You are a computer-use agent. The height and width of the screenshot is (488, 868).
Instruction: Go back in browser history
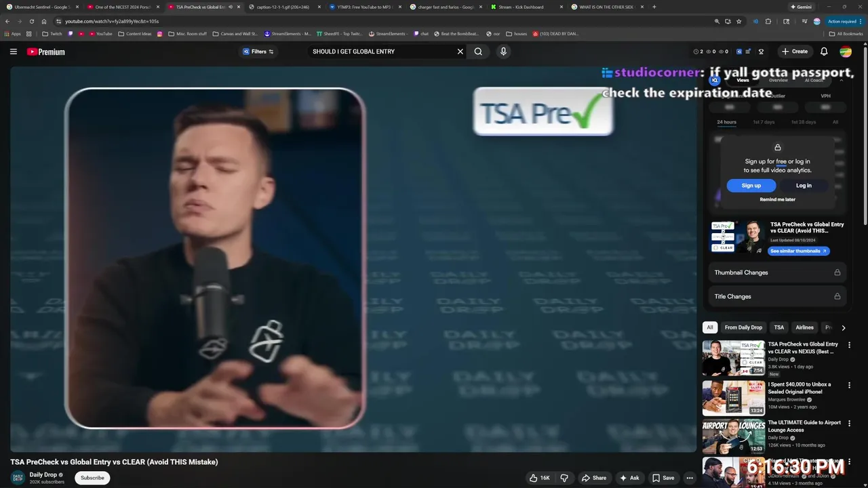pyautogui.click(x=7, y=21)
